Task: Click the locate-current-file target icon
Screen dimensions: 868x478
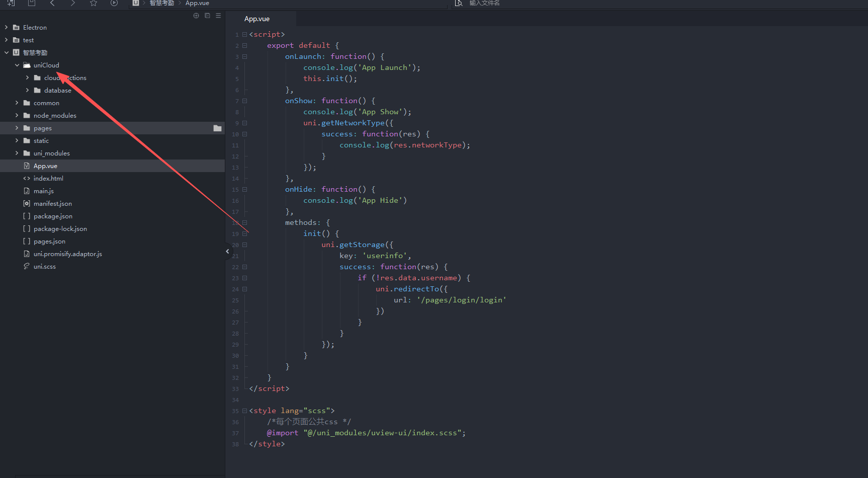Action: [x=196, y=16]
